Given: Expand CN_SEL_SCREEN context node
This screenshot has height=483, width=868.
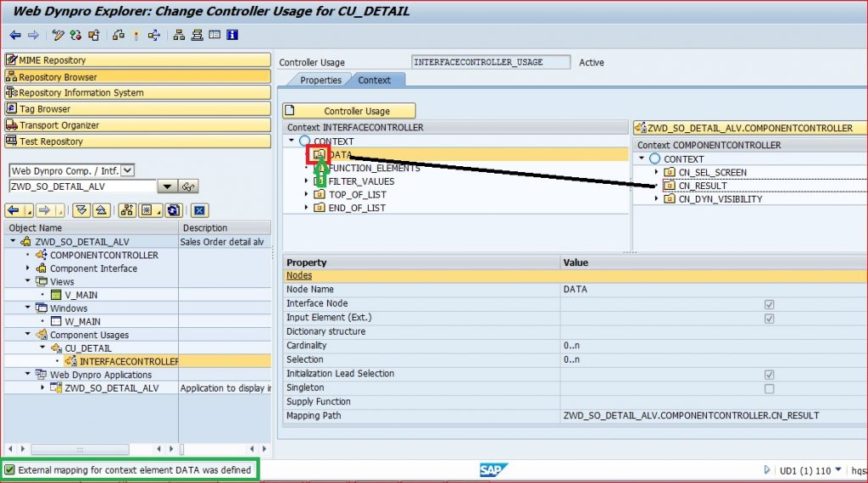Looking at the screenshot, I should [657, 172].
